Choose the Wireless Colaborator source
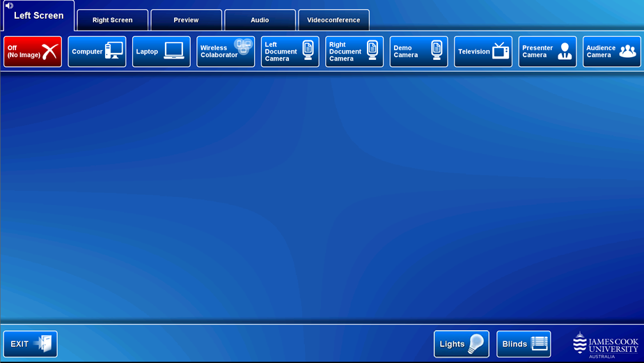 [x=226, y=52]
